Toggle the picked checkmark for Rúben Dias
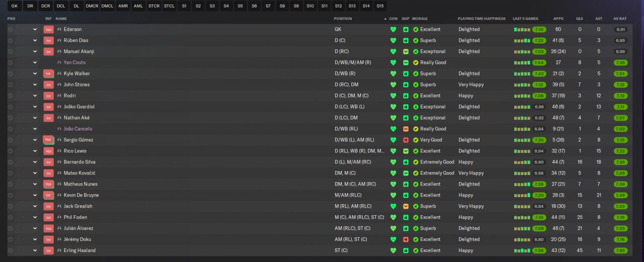The height and width of the screenshot is (262, 644). (10, 40)
